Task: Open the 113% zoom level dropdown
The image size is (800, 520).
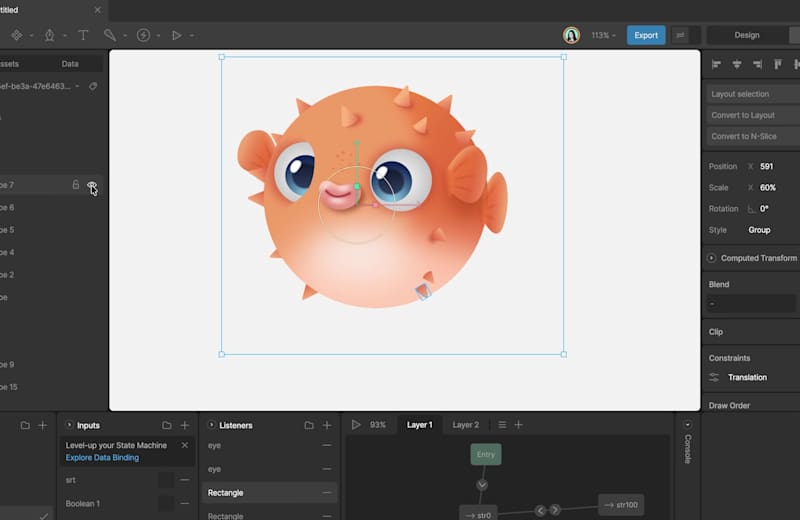Action: [x=604, y=35]
